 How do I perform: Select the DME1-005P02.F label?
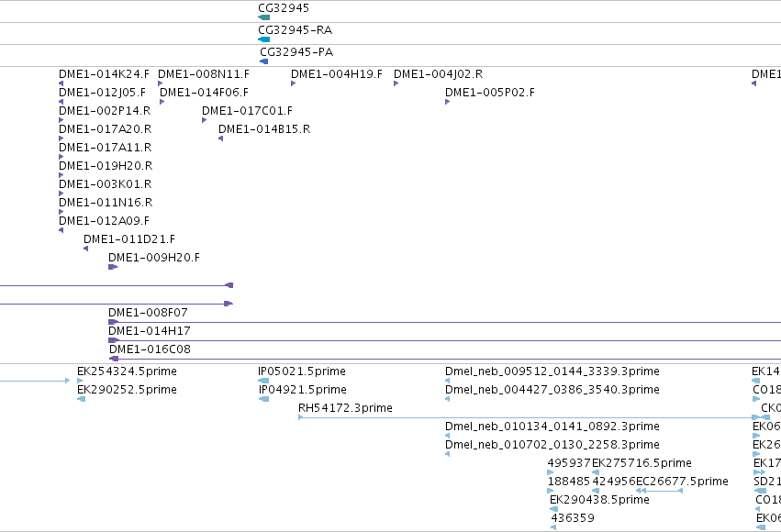[490, 93]
